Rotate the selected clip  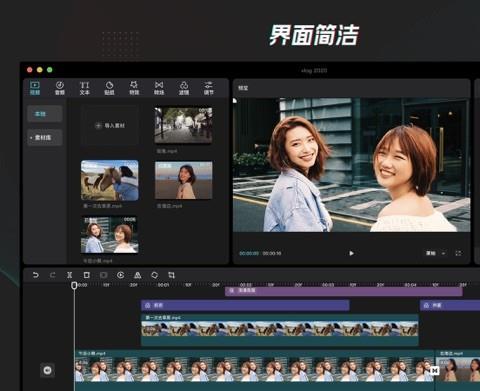(154, 275)
